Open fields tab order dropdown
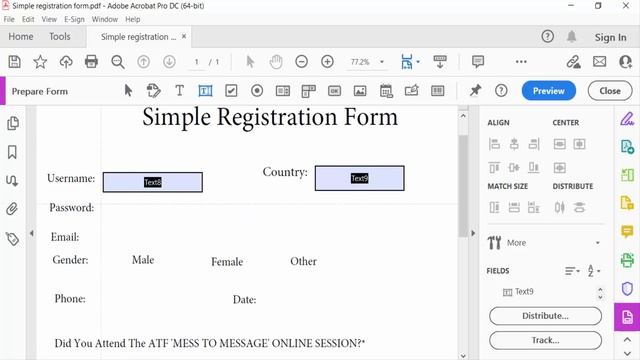The image size is (640, 360). click(x=572, y=271)
